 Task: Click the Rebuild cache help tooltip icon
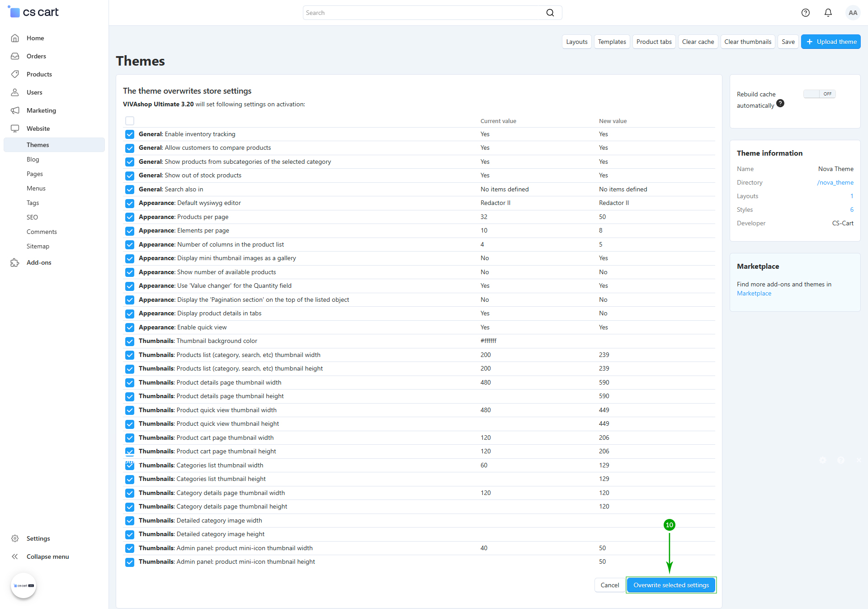pos(780,104)
